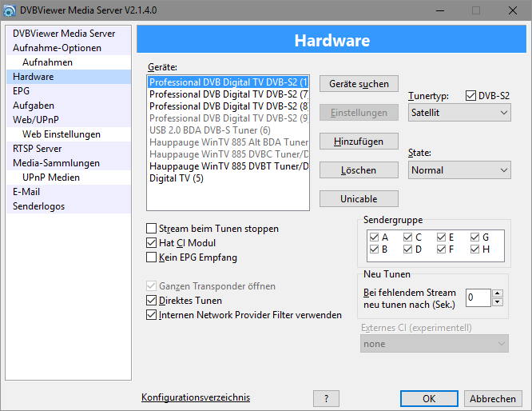This screenshot has width=532, height=411.
Task: Open the Tunertyp Satellit dropdown
Action: 459,113
